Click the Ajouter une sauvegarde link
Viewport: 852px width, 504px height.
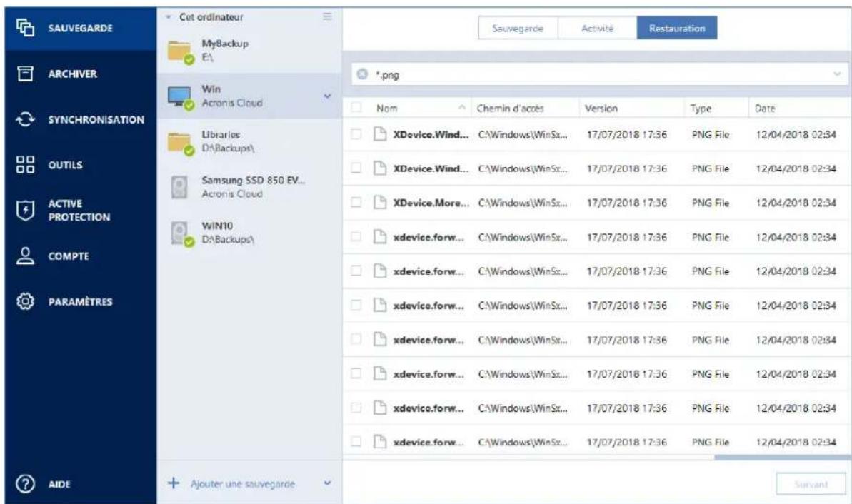click(242, 483)
